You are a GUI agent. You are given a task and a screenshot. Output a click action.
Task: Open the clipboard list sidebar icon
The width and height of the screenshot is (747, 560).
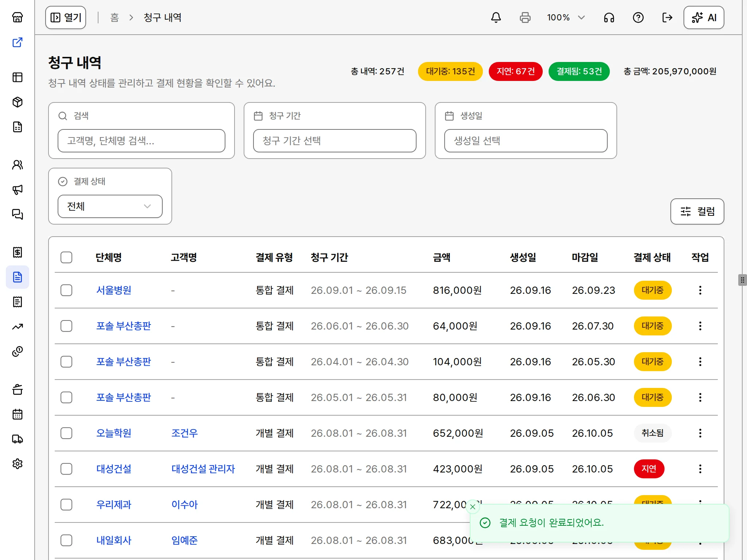coord(18,302)
